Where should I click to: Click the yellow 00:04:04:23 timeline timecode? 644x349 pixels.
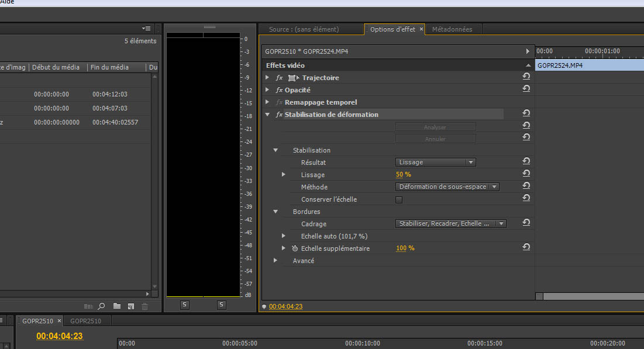[x=59, y=336]
